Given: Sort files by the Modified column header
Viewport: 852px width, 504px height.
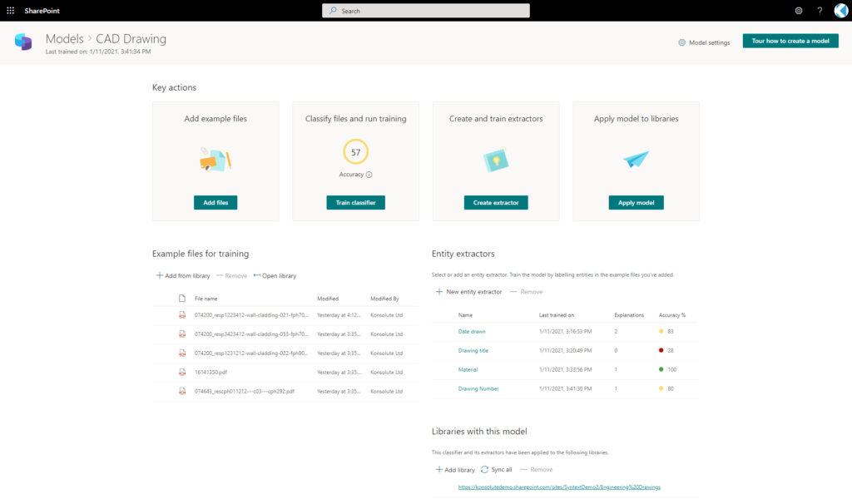Looking at the screenshot, I should click(x=327, y=298).
